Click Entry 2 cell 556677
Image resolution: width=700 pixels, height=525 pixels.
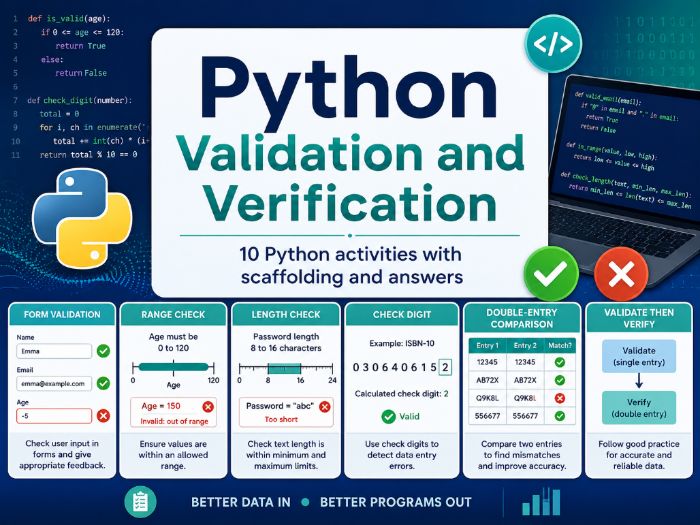pyautogui.click(x=525, y=416)
